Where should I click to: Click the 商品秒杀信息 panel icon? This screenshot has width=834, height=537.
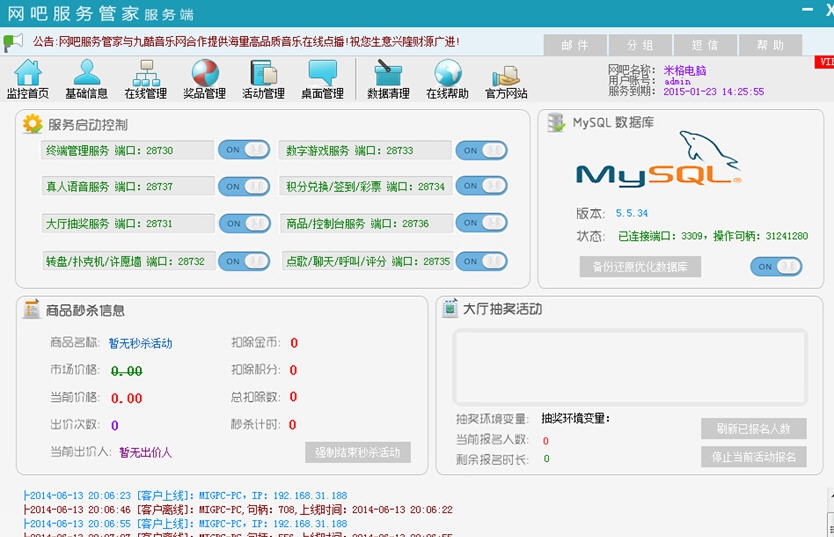[31, 309]
